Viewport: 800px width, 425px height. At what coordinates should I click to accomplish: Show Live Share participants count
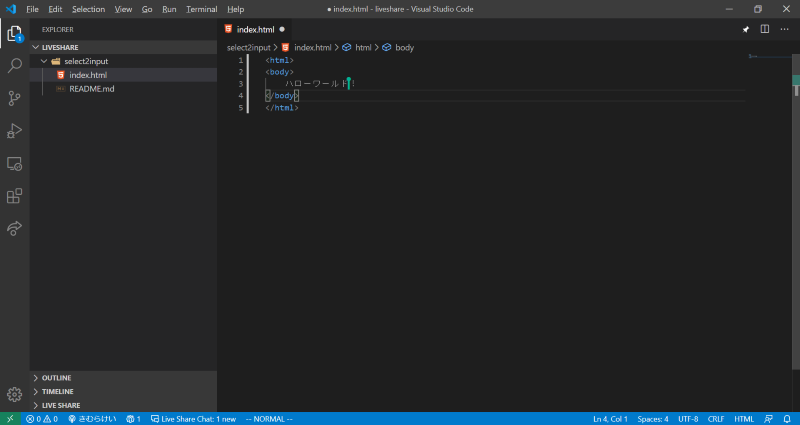133,419
